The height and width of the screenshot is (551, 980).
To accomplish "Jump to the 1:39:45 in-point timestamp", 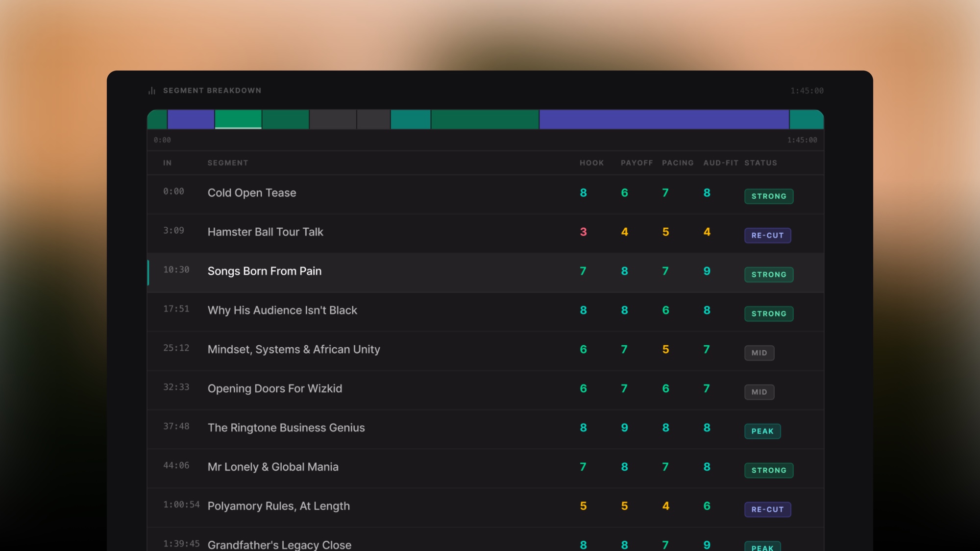I will (181, 544).
